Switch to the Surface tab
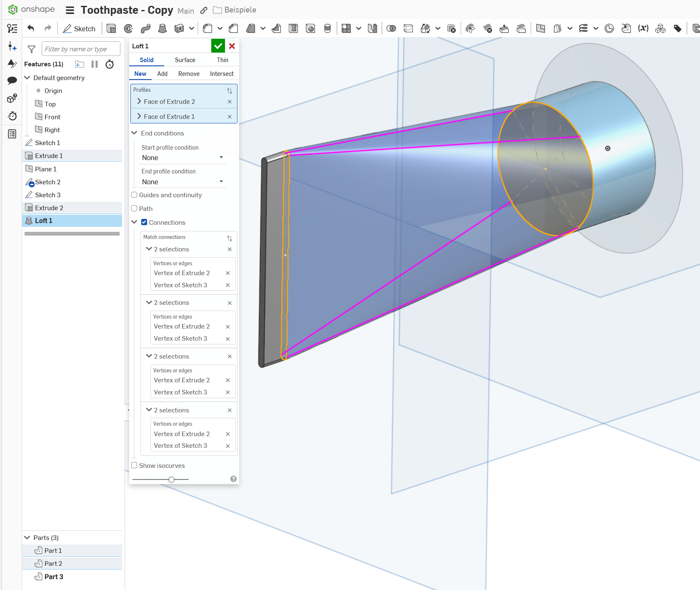The image size is (700, 590). pyautogui.click(x=185, y=60)
